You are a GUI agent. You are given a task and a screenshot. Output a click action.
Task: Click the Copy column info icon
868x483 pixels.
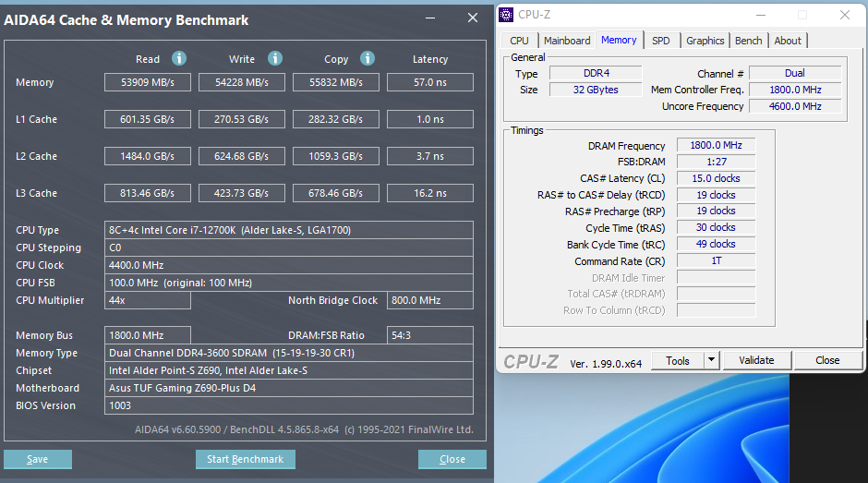(x=368, y=58)
